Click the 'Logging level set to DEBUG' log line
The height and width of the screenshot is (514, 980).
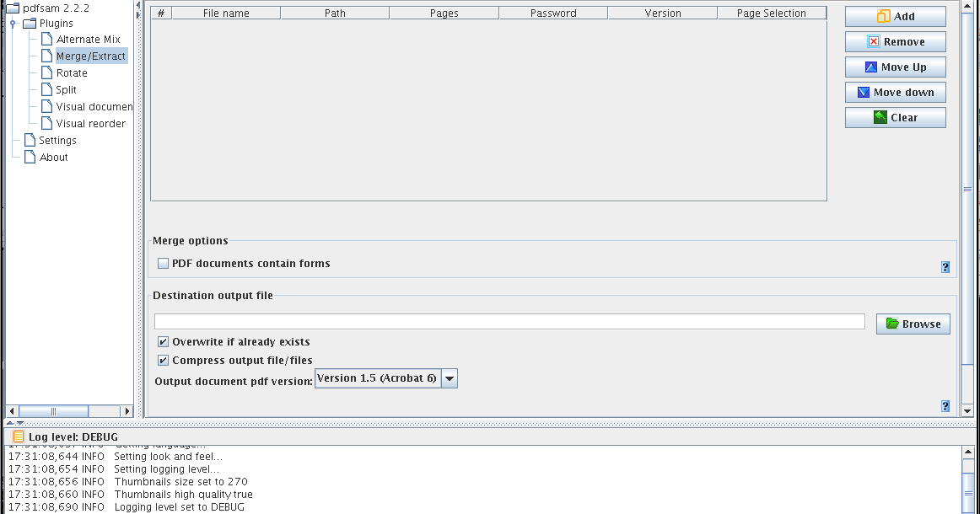coord(126,507)
